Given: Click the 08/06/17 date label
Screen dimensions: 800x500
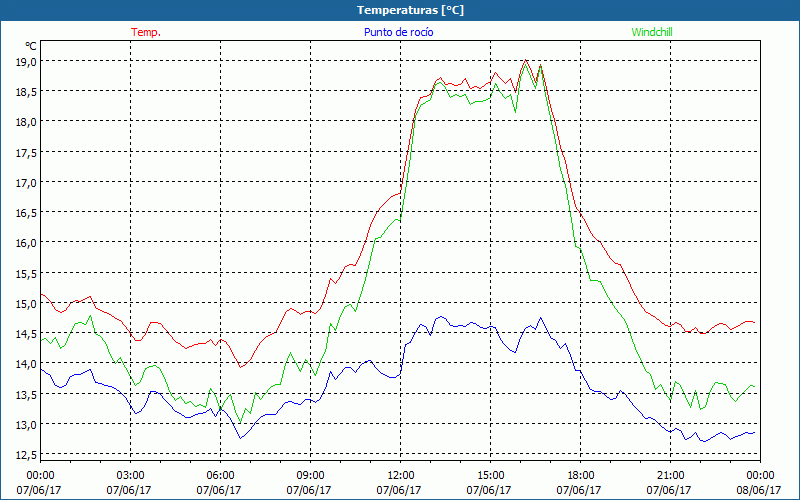Looking at the screenshot, I should pyautogui.click(x=759, y=490).
